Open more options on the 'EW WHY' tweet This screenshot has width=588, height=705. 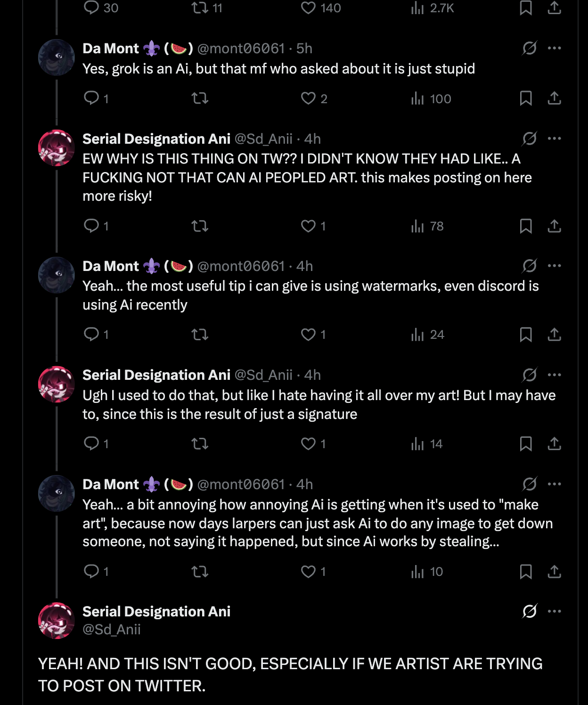click(x=555, y=139)
